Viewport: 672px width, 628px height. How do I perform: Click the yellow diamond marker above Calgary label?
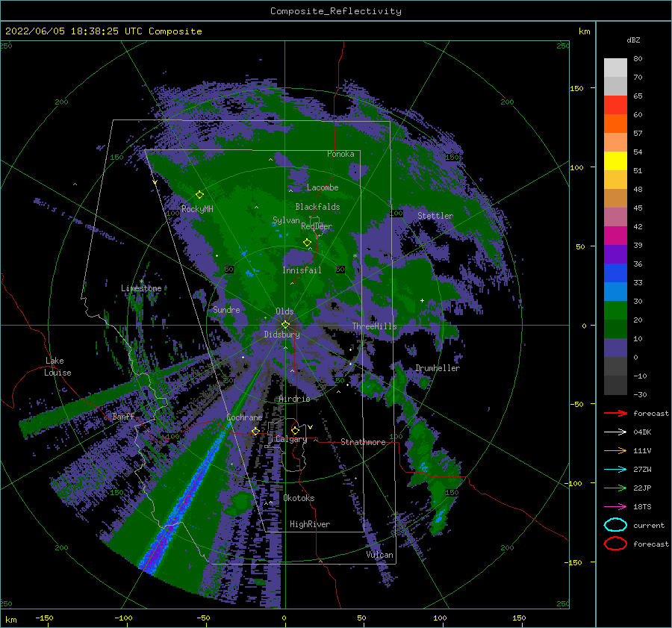tap(295, 430)
